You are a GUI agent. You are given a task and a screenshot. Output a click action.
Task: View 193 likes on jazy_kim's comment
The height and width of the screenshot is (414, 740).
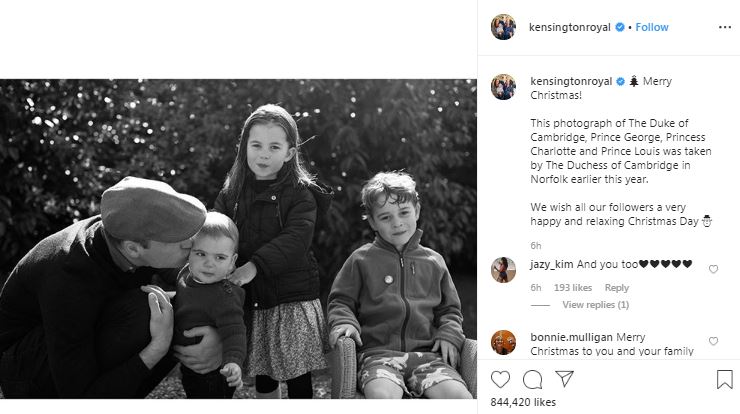[573, 288]
